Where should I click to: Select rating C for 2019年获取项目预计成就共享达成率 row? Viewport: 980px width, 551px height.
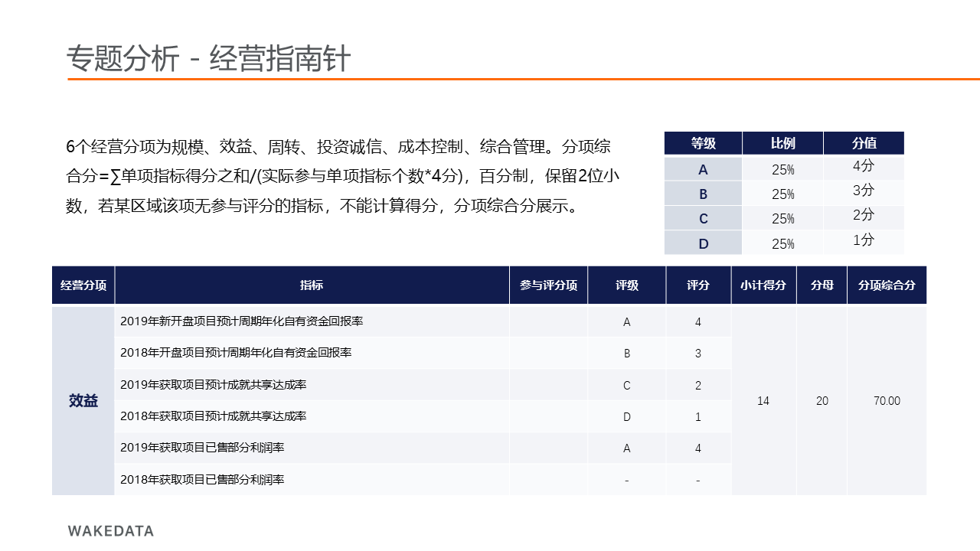coord(627,385)
